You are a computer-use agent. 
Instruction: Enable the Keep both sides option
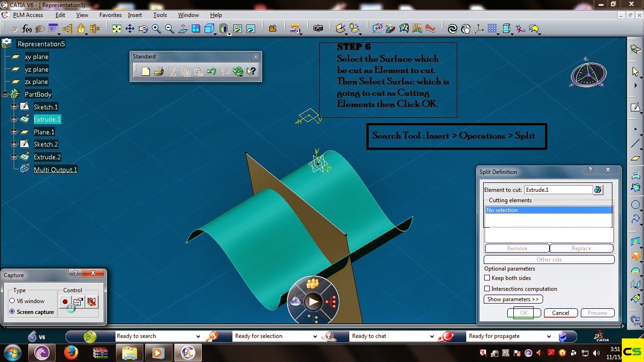point(487,278)
